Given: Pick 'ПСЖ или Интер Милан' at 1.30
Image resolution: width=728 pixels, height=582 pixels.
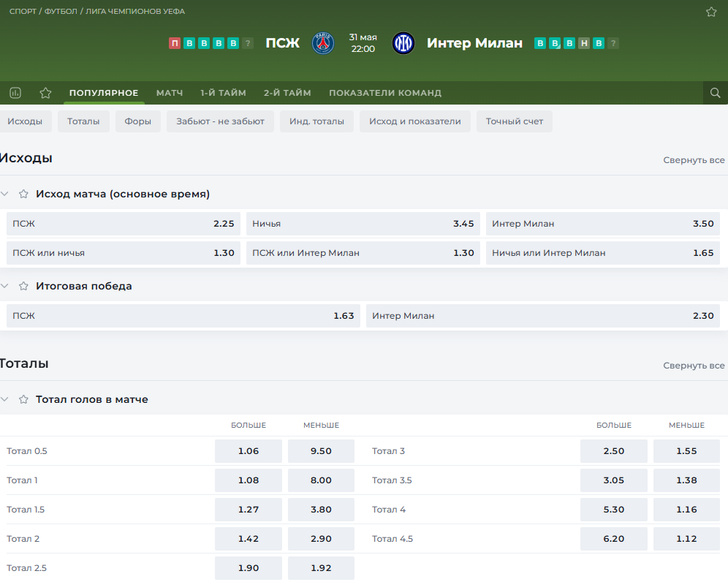Looking at the screenshot, I should [363, 253].
